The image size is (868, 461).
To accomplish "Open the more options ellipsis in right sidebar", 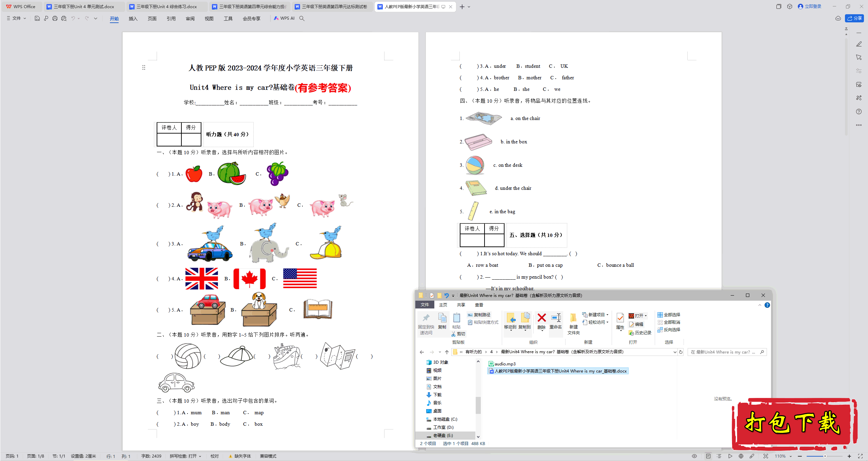I will click(859, 125).
